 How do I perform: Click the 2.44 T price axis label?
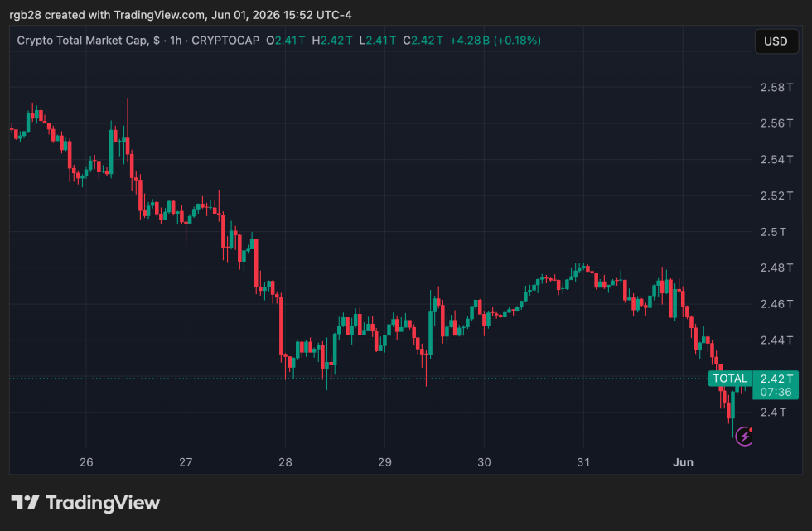[x=776, y=340]
